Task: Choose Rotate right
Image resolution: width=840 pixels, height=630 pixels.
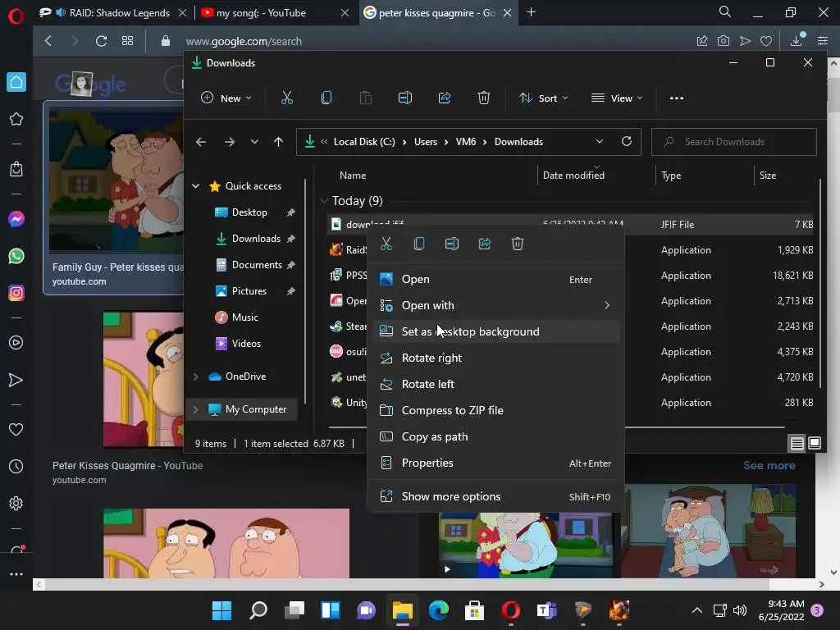Action: (x=496, y=358)
